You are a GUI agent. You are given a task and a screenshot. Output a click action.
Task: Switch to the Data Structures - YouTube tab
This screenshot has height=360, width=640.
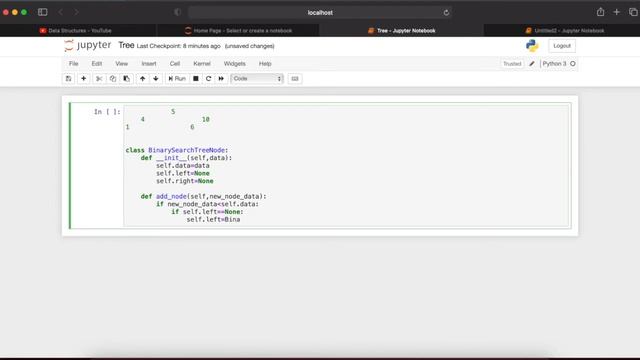click(78, 31)
